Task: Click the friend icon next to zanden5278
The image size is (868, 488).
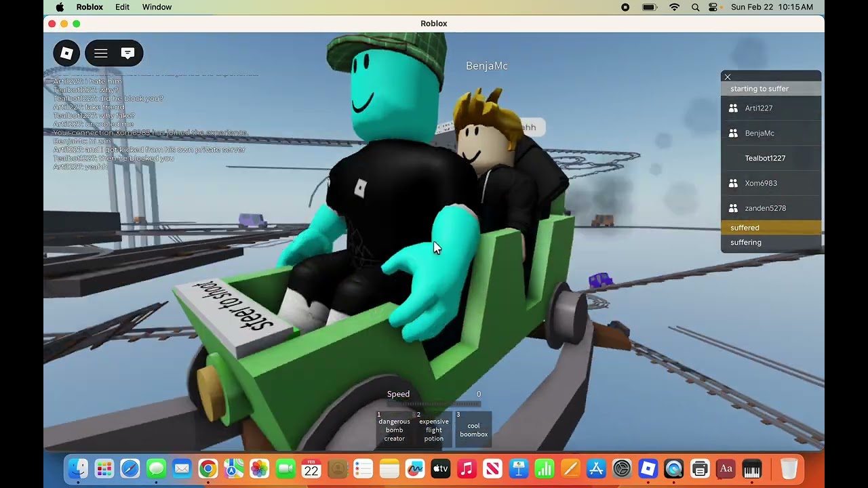Action: pyautogui.click(x=733, y=209)
